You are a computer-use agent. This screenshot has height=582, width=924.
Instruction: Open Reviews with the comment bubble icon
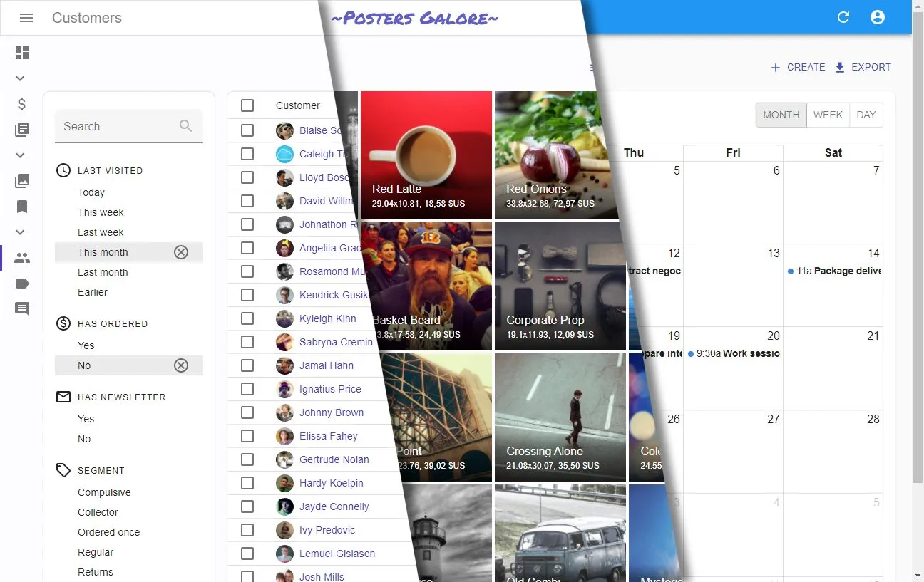pos(21,309)
